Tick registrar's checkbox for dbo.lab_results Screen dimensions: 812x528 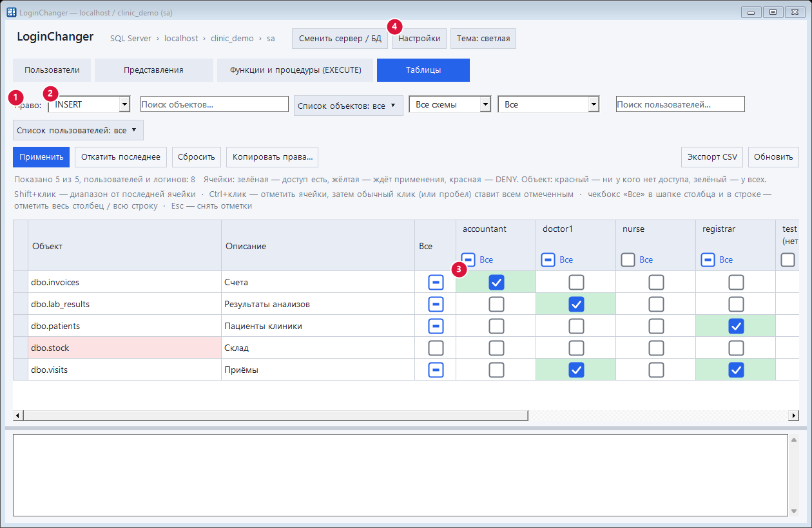click(736, 304)
